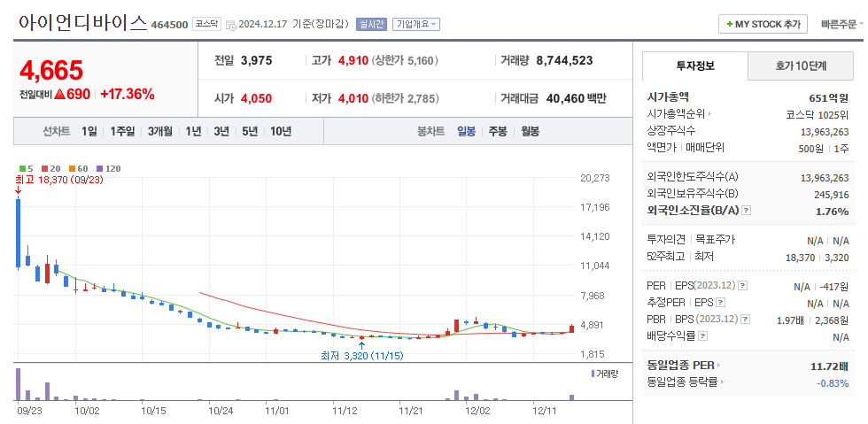This screenshot has width=868, height=424.
Task: Click the 고가 value 4,910
Action: [353, 60]
